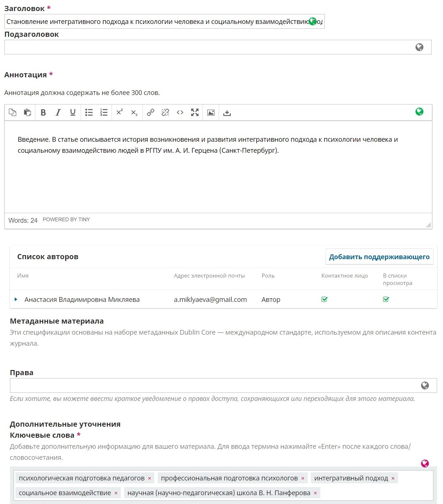Screen dimensions: 443x504
Task: Click the Добавить поддерживающего button
Action: [x=379, y=257]
